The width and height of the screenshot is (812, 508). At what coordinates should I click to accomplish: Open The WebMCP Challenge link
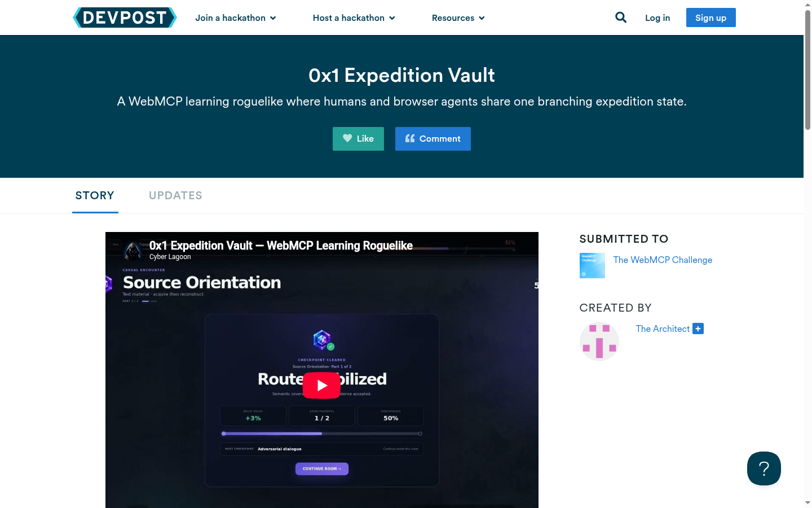663,260
